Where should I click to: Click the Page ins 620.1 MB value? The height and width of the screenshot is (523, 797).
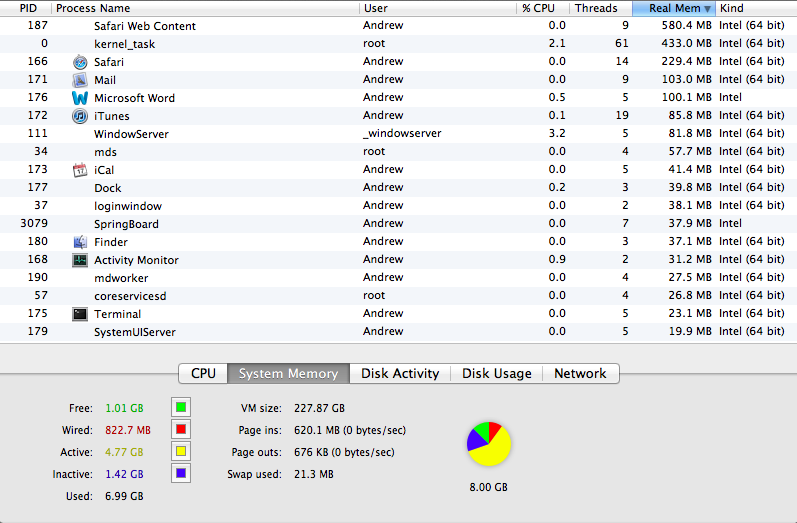coord(350,430)
